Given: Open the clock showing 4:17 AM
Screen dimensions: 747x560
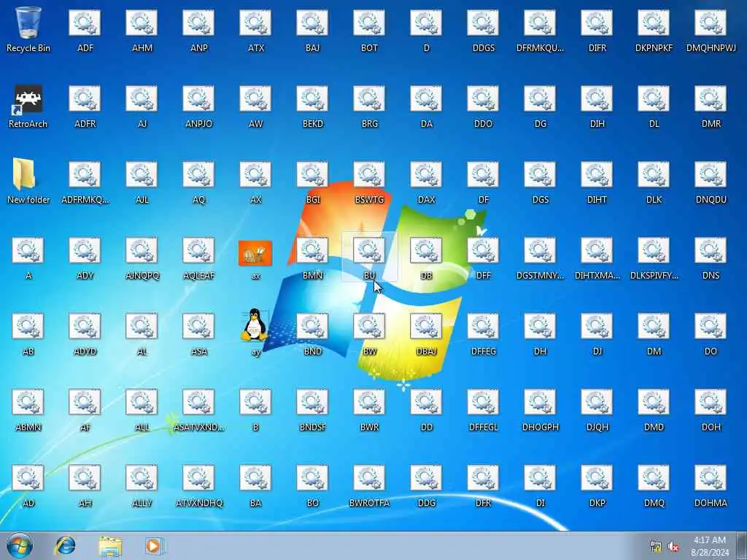Looking at the screenshot, I should (x=710, y=546).
